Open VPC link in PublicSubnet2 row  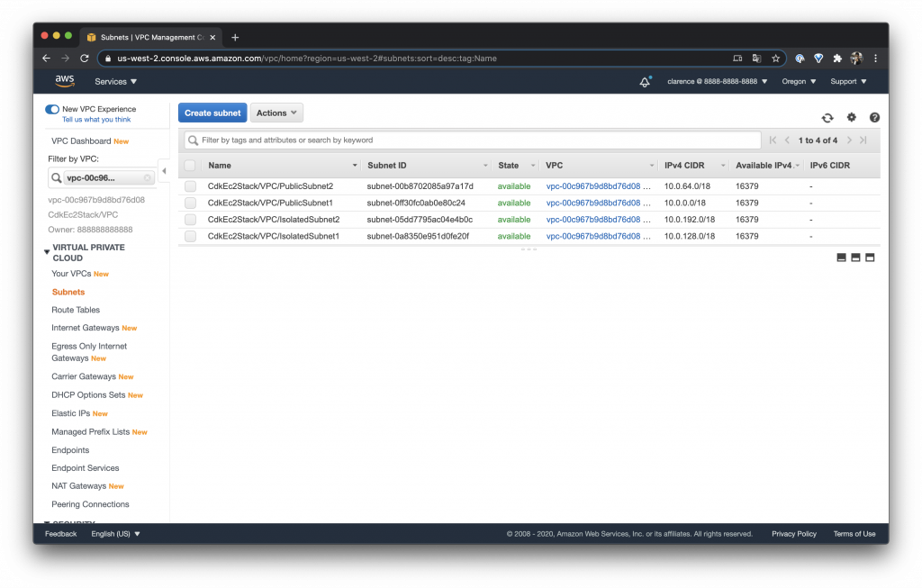[592, 185]
